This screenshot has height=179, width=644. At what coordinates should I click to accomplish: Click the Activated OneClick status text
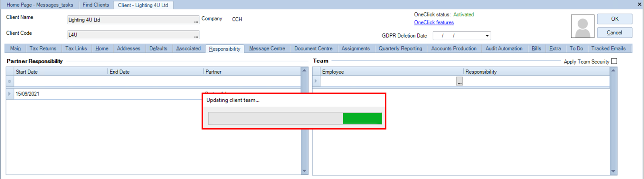point(463,14)
